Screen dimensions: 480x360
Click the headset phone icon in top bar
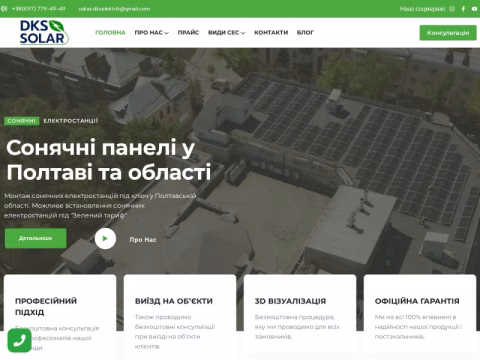pyautogui.click(x=4, y=9)
